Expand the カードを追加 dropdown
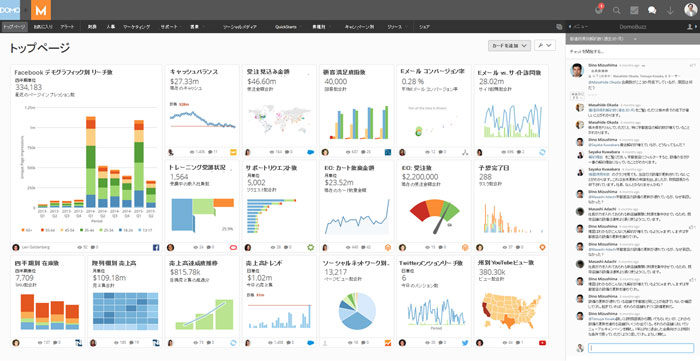Image resolution: width=700 pixels, height=361 pixels. pos(509,46)
